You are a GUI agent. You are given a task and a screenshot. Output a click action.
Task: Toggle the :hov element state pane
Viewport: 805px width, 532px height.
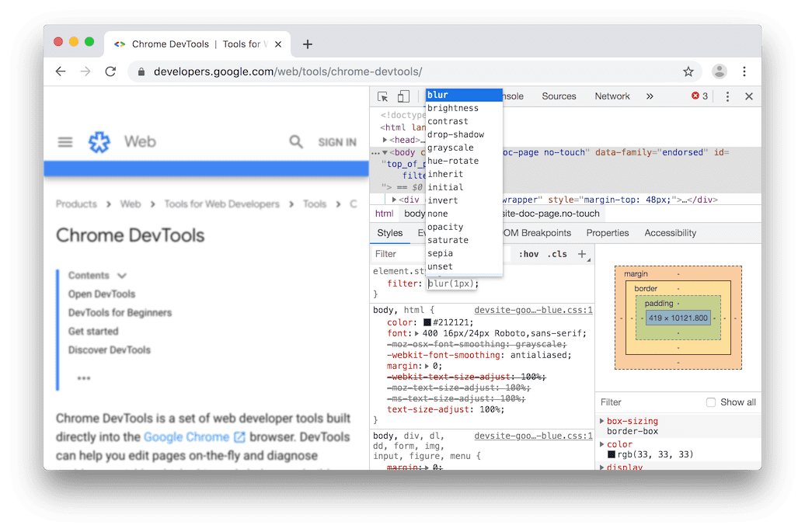[x=528, y=253]
